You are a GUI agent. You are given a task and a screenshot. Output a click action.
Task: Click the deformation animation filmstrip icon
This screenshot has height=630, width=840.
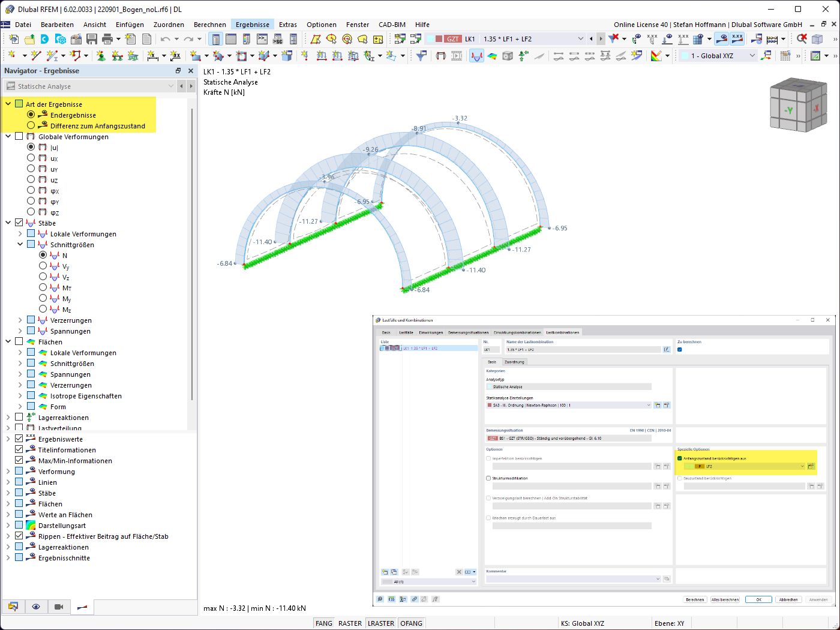pyautogui.click(x=457, y=56)
